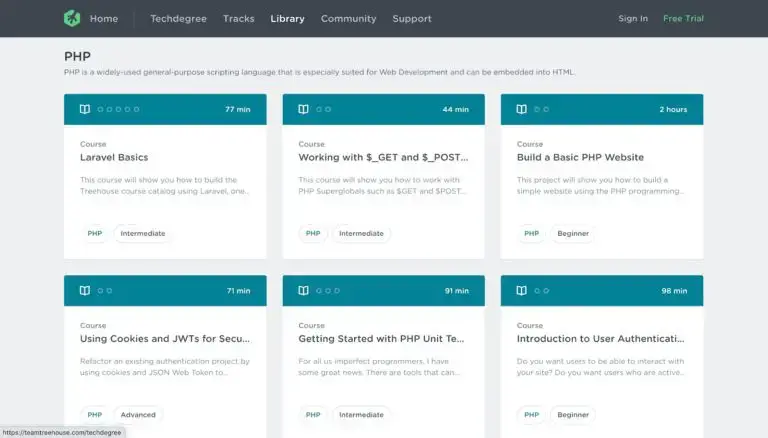Click the imperfect programmers description text
This screenshot has height=438, width=768.
[379, 366]
